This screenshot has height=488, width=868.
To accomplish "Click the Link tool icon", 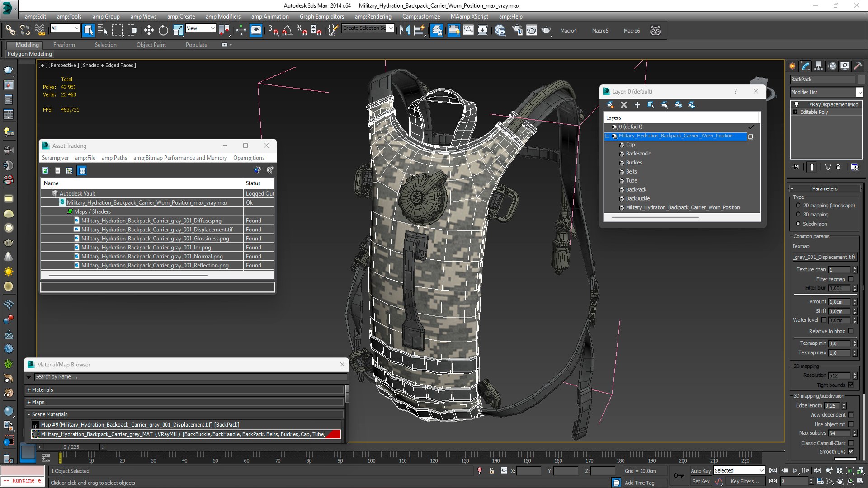I will 10,30.
